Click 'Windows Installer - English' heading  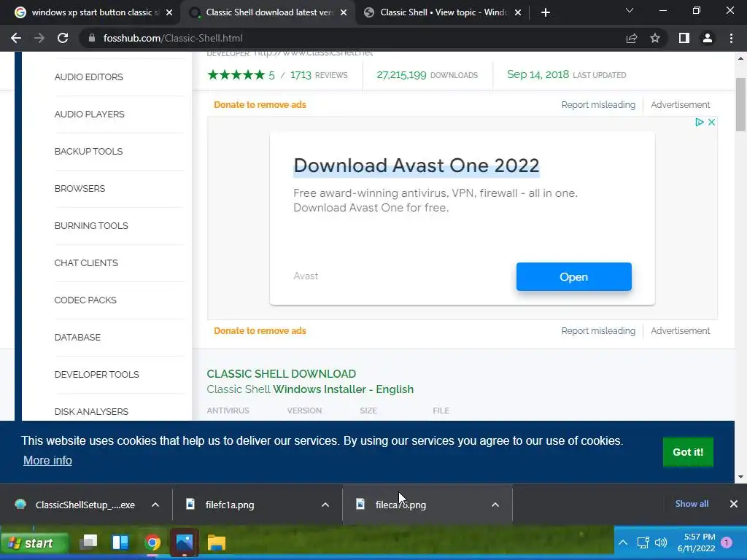[x=343, y=389]
